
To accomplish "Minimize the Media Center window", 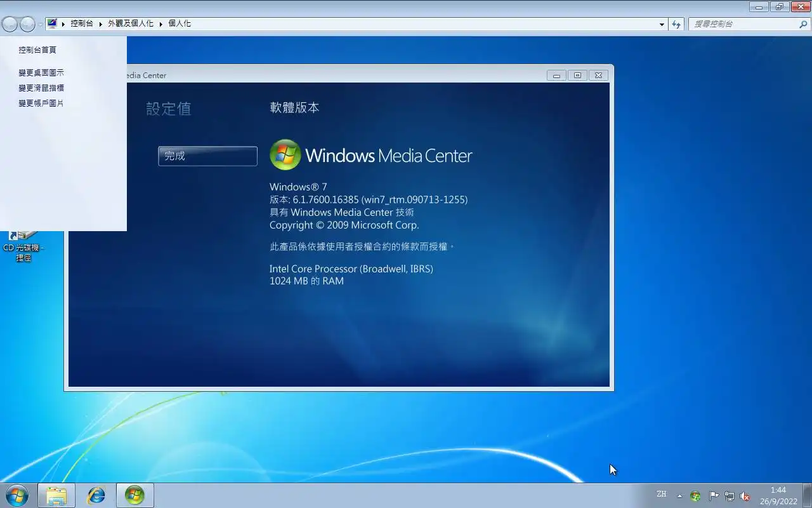I will (x=556, y=75).
